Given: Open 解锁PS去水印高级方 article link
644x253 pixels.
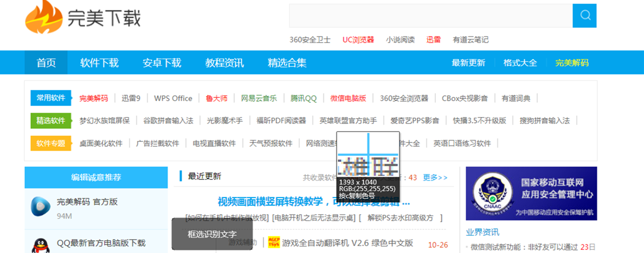Looking at the screenshot, I should [401, 218].
